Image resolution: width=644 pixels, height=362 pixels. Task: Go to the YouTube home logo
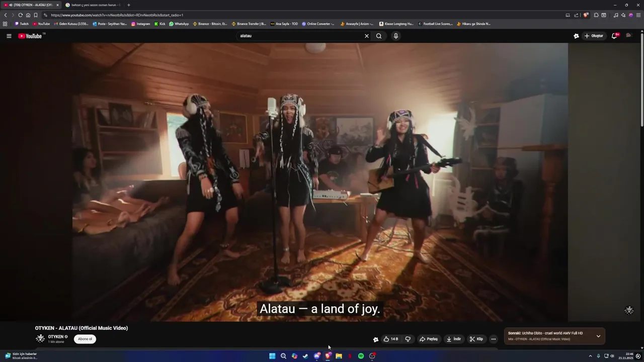pos(30,36)
